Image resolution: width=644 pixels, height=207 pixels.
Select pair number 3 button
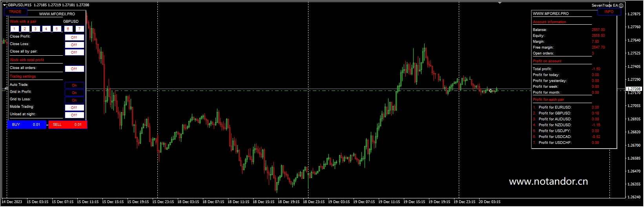36,29
